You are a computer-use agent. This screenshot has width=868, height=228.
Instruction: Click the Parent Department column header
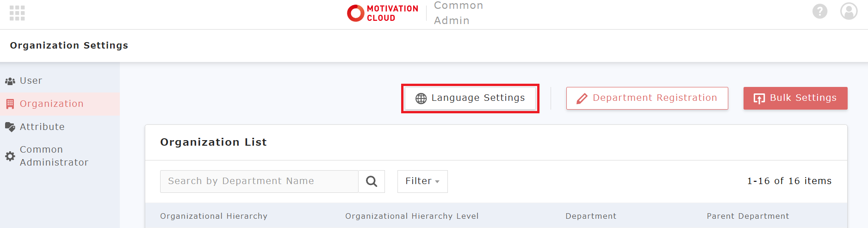pyautogui.click(x=748, y=216)
